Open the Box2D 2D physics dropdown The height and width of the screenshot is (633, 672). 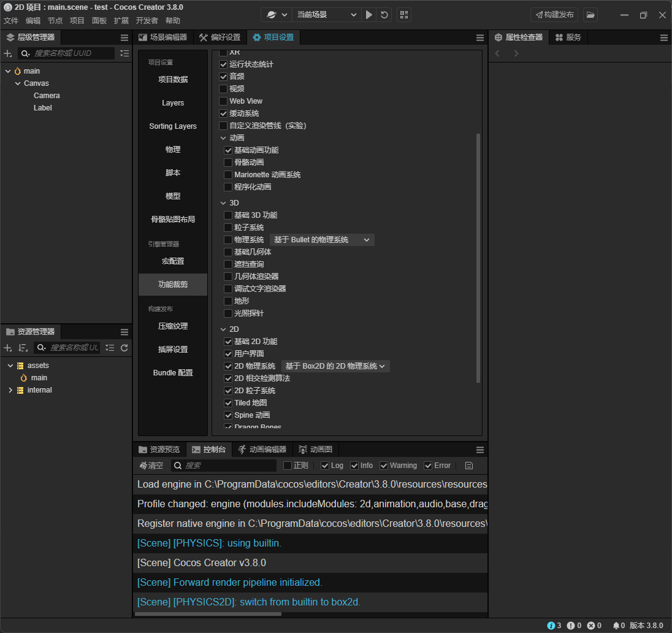tap(335, 366)
